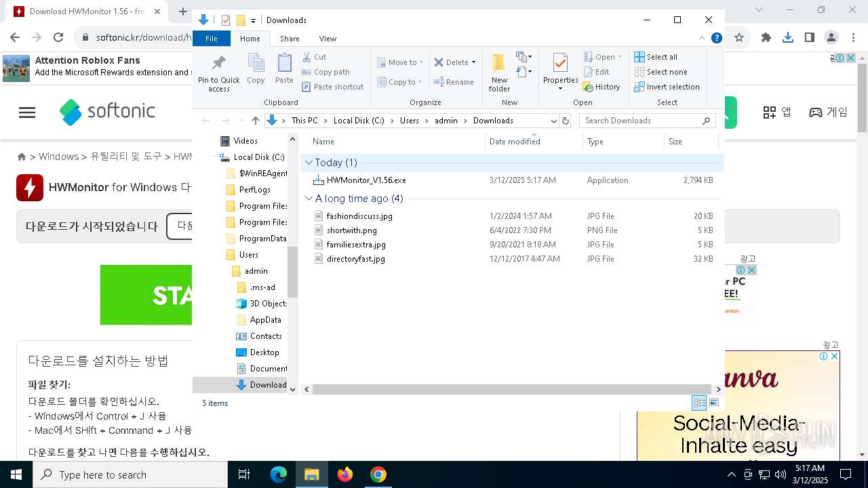Click the Task View taskbar button
The image size is (868, 488).
[x=244, y=474]
